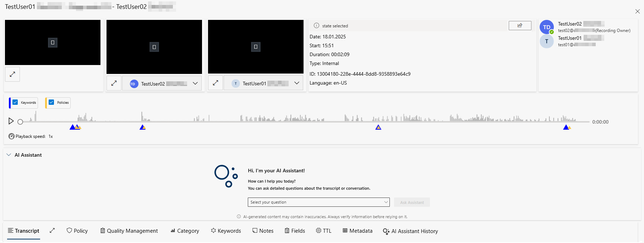Jump to the first blue keyword marker
This screenshot has width=644, height=243.
(72, 127)
